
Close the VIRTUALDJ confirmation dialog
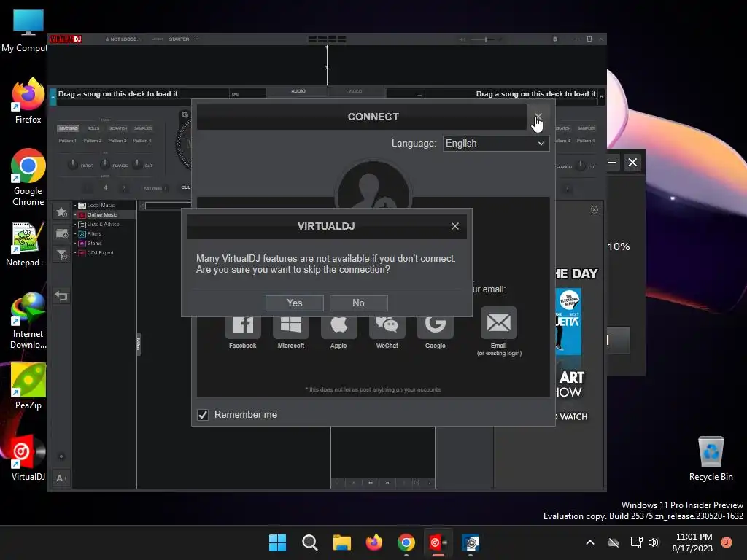(x=455, y=226)
